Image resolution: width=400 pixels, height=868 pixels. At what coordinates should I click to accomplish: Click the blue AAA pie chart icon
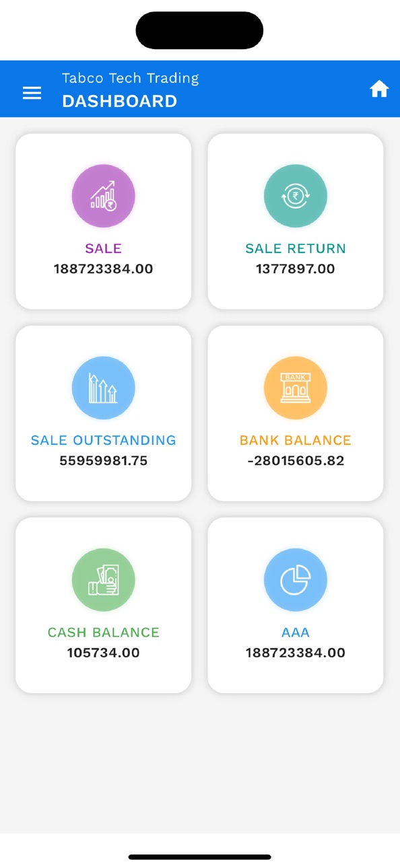click(296, 579)
